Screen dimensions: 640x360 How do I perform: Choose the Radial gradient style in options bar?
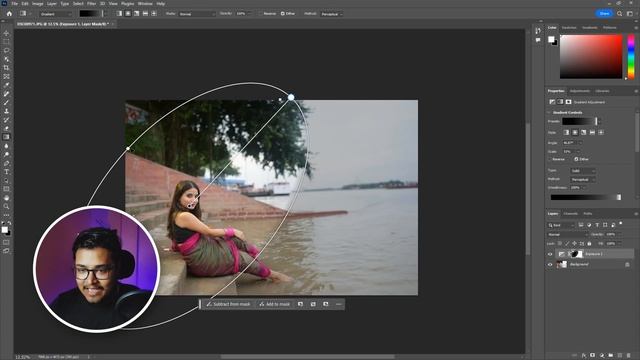pyautogui.click(x=128, y=13)
